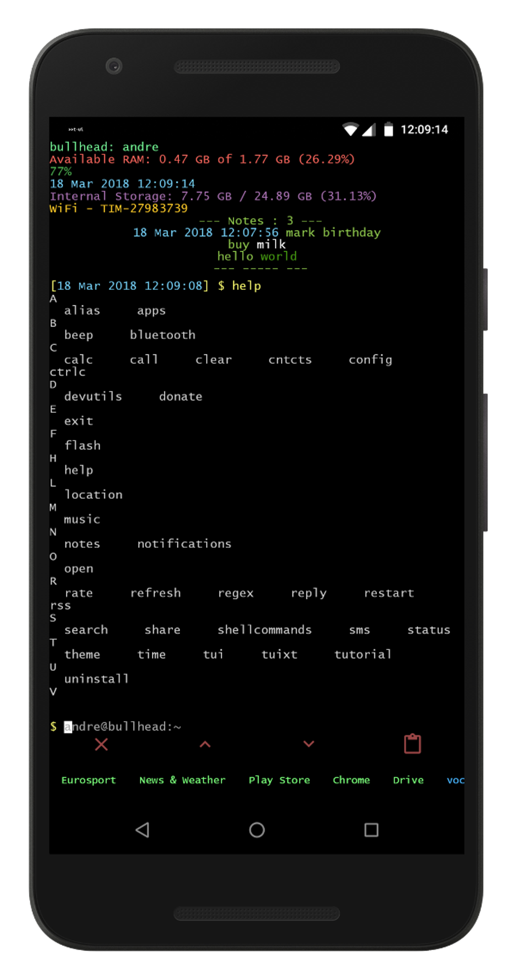
Task: Tap the Android recent apps square button
Action: coord(371,830)
